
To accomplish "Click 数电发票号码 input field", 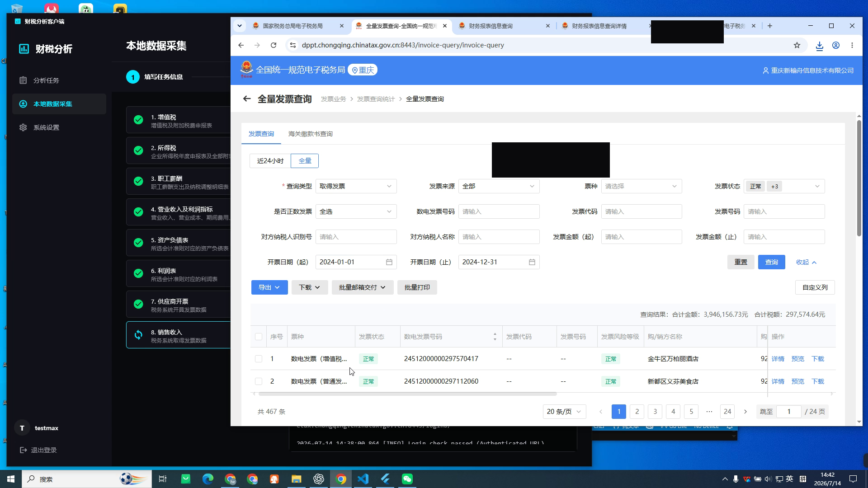I will pos(499,211).
